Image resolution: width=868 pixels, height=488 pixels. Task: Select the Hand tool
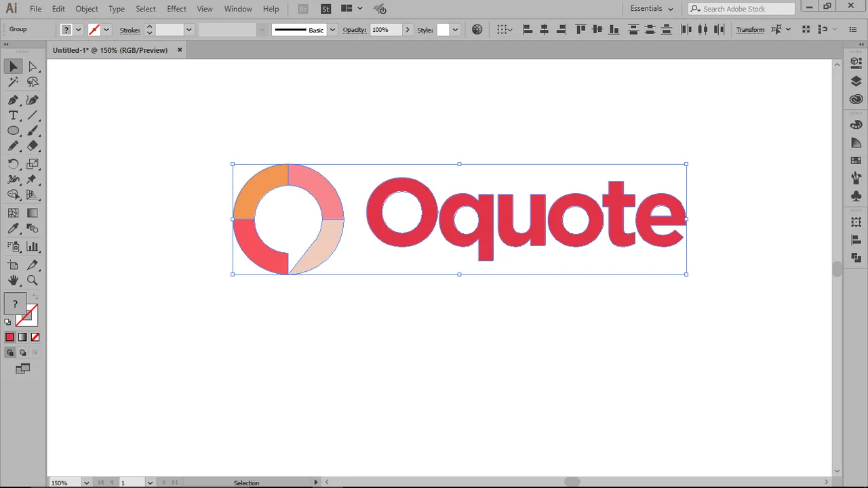tap(14, 281)
